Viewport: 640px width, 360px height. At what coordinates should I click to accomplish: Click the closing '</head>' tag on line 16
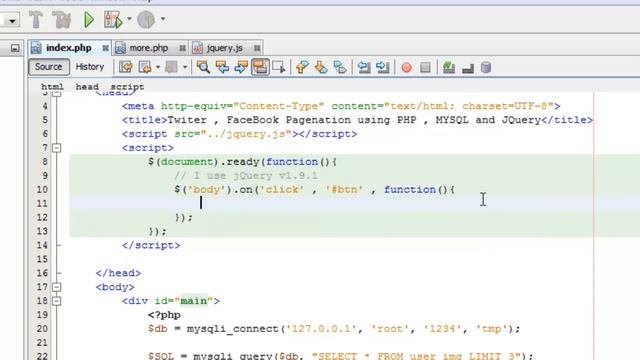point(118,273)
